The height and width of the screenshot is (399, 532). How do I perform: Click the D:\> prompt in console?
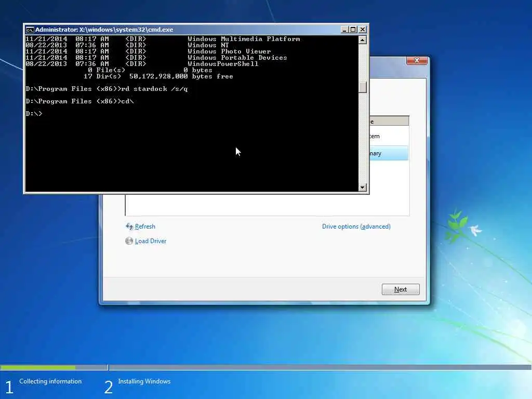point(34,114)
